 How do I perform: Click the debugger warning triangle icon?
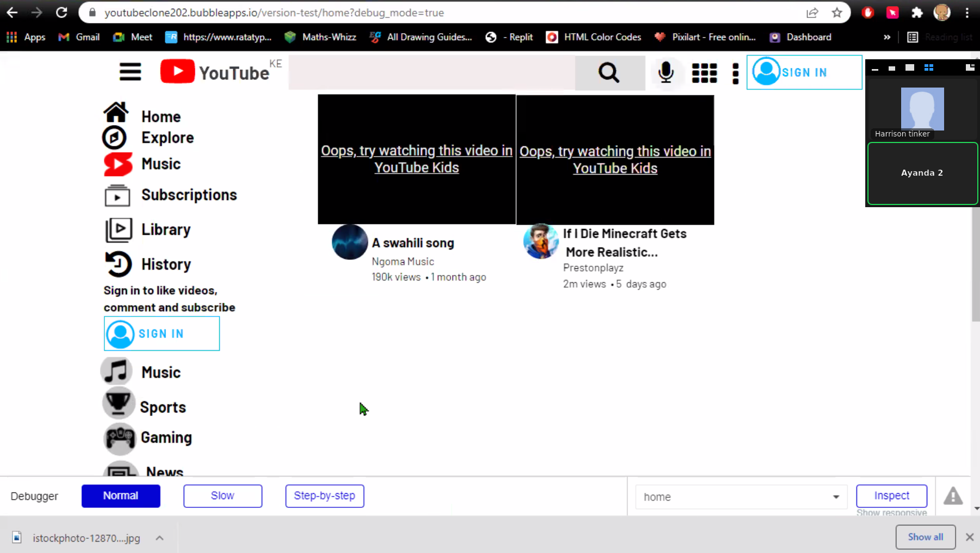953,496
